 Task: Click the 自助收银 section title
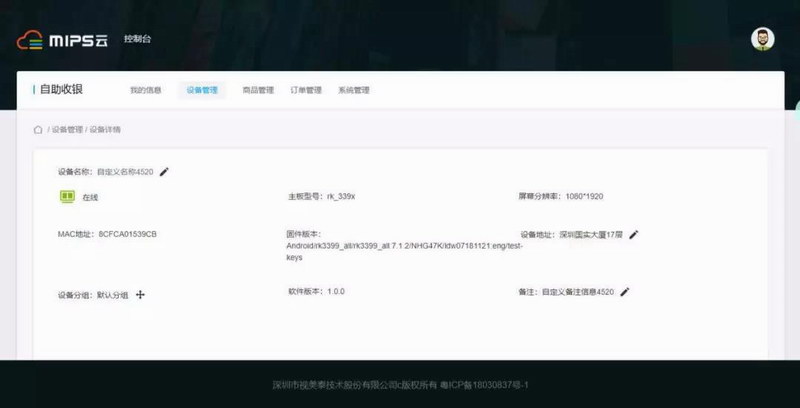[61, 90]
